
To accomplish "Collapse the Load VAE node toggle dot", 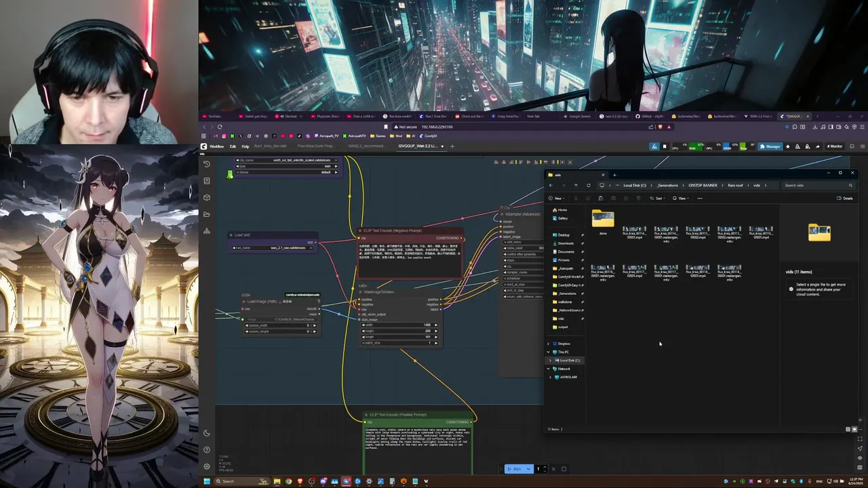I will pyautogui.click(x=230, y=235).
